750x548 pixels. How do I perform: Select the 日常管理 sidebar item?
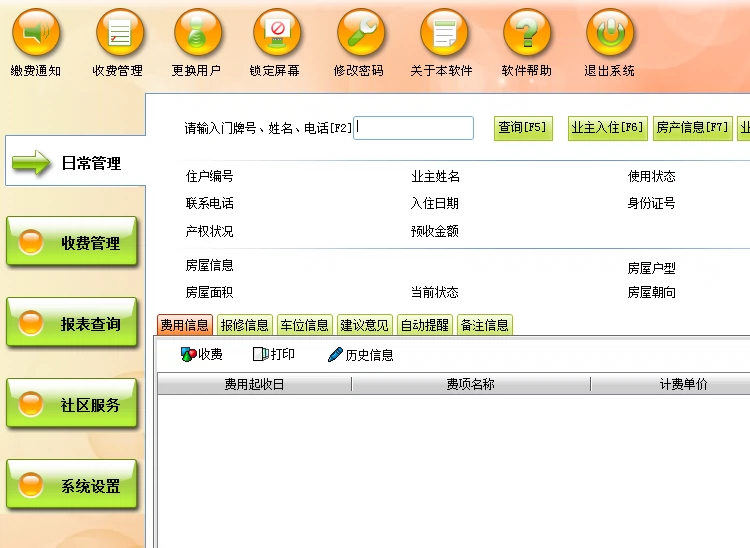point(76,162)
